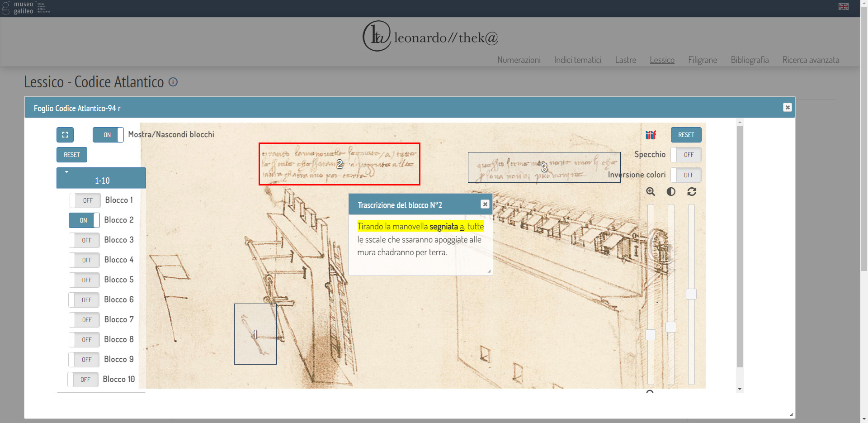The image size is (868, 423).
Task: Turn off Blocco 2 switch
Action: pyautogui.click(x=84, y=220)
